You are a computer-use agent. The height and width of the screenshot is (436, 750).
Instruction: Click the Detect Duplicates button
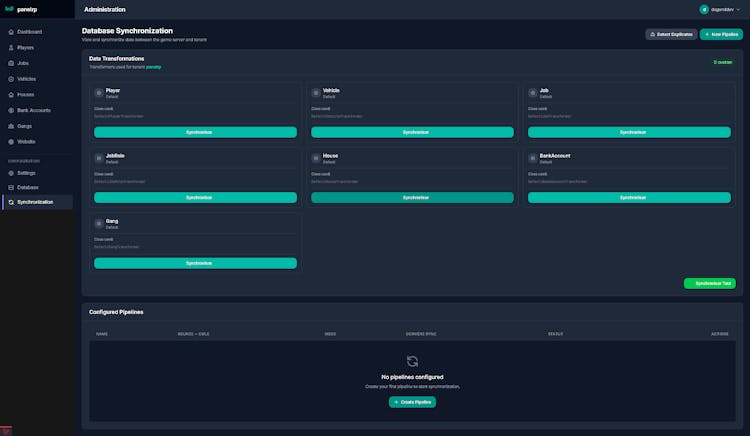coord(671,34)
